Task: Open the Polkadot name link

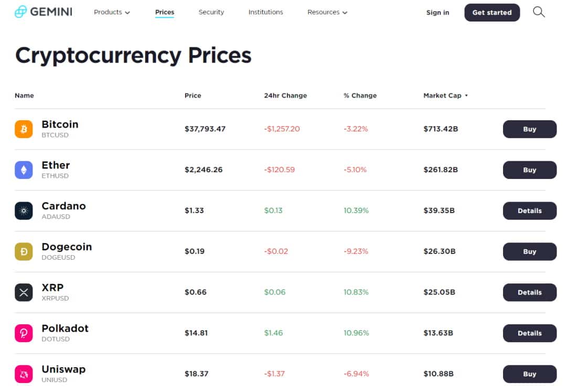Action: point(65,329)
